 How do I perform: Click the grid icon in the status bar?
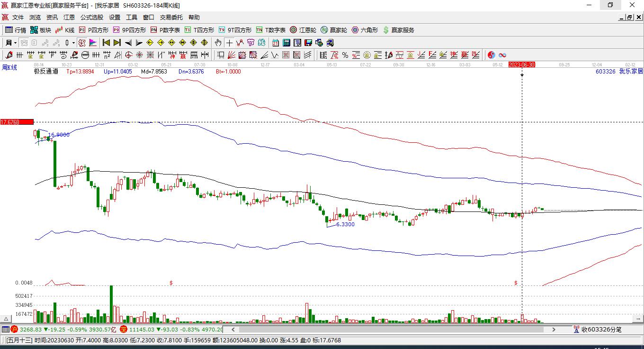point(5,329)
